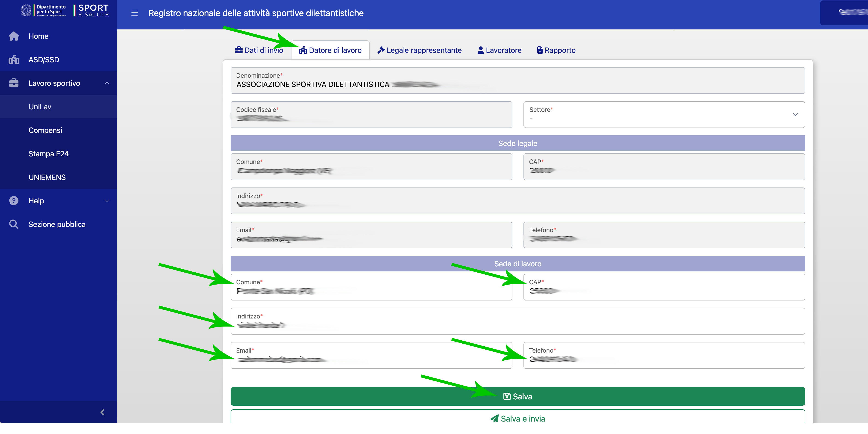This screenshot has width=868, height=434.
Task: Open the Legale rappresentante tab
Action: click(x=419, y=51)
